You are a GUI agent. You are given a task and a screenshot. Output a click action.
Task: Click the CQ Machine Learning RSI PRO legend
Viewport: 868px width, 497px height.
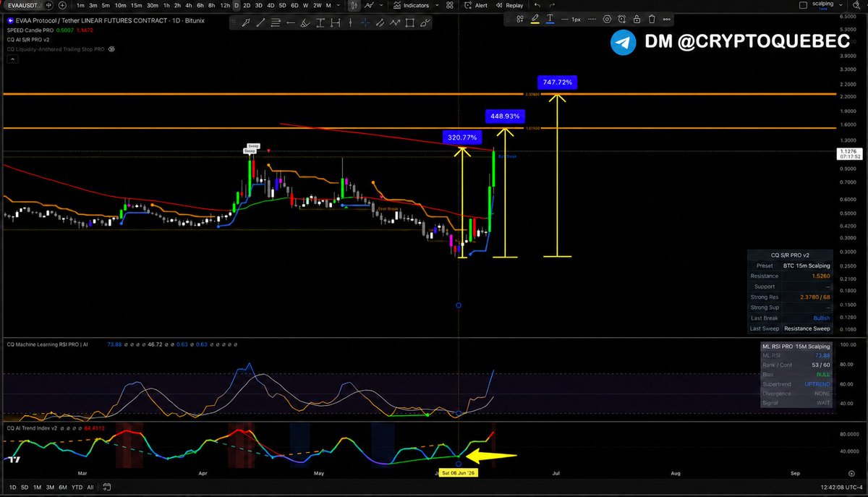46,344
